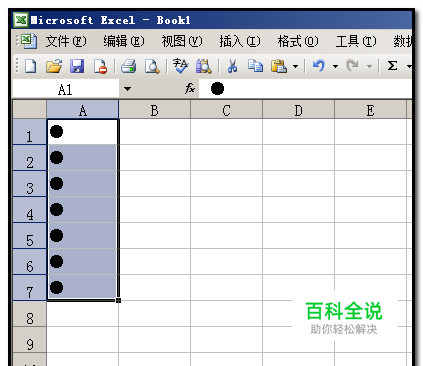Open the 格式(O) menu
This screenshot has width=423, height=366.
pyautogui.click(x=298, y=41)
